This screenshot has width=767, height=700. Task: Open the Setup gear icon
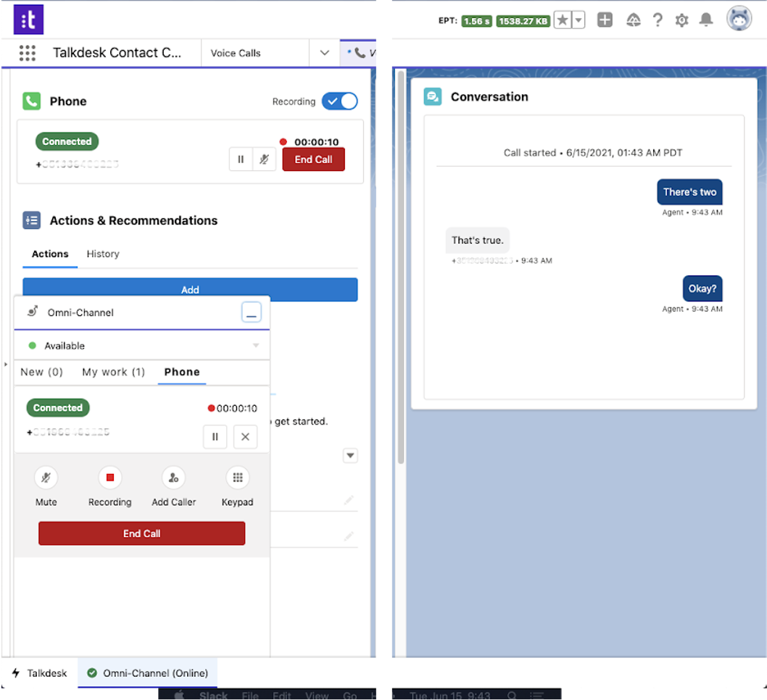pos(682,20)
